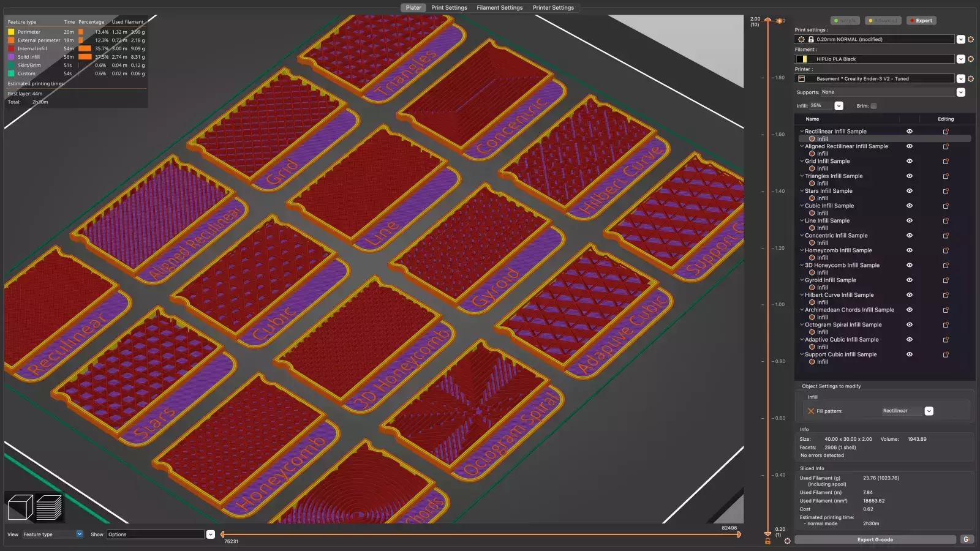Open the Supports dropdown
This screenshot has width=980, height=551.
[x=960, y=92]
